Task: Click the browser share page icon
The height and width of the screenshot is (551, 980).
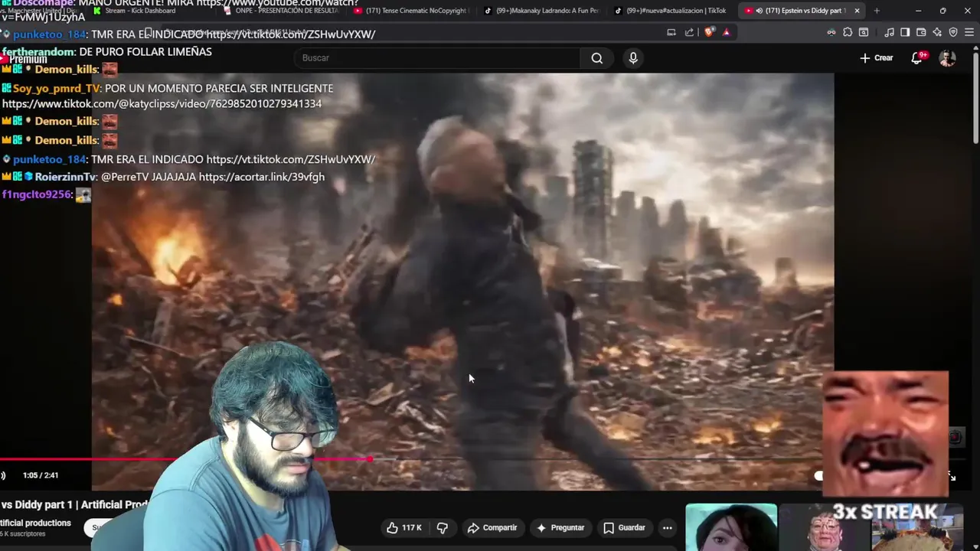Action: (689, 32)
